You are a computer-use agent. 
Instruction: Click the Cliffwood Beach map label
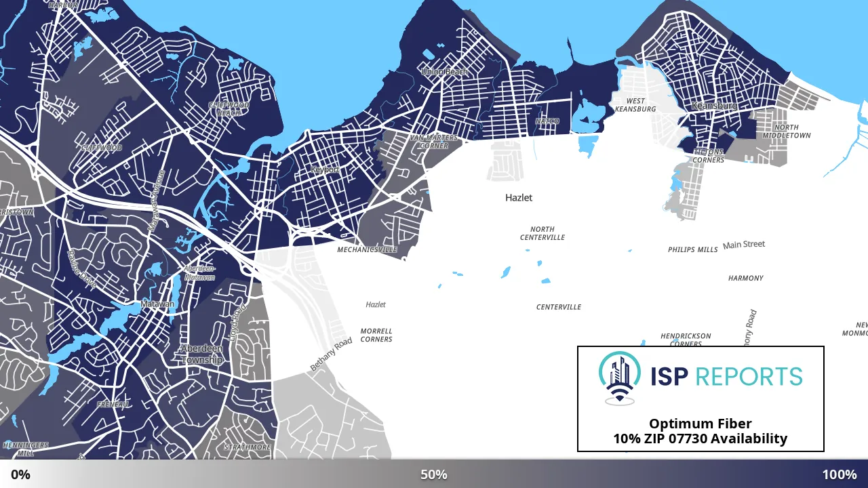point(229,109)
